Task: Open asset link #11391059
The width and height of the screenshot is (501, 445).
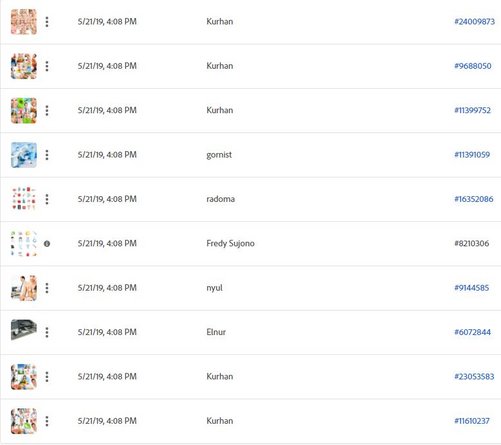Action: pos(472,155)
